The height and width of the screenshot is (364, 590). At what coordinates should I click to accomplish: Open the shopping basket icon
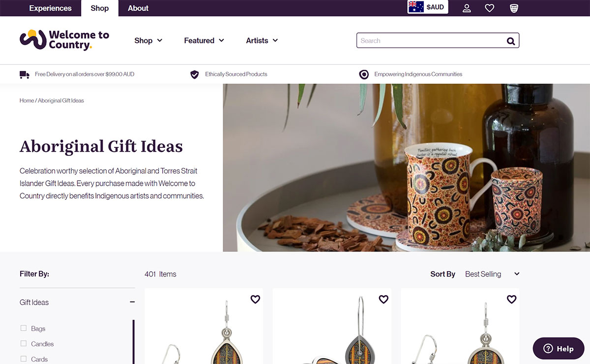(514, 8)
